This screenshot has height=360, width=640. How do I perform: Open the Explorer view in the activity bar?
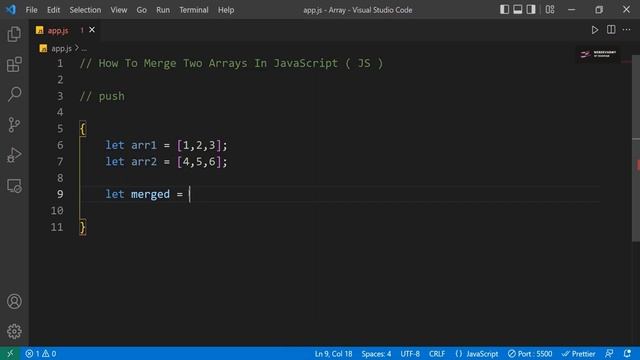(14, 34)
